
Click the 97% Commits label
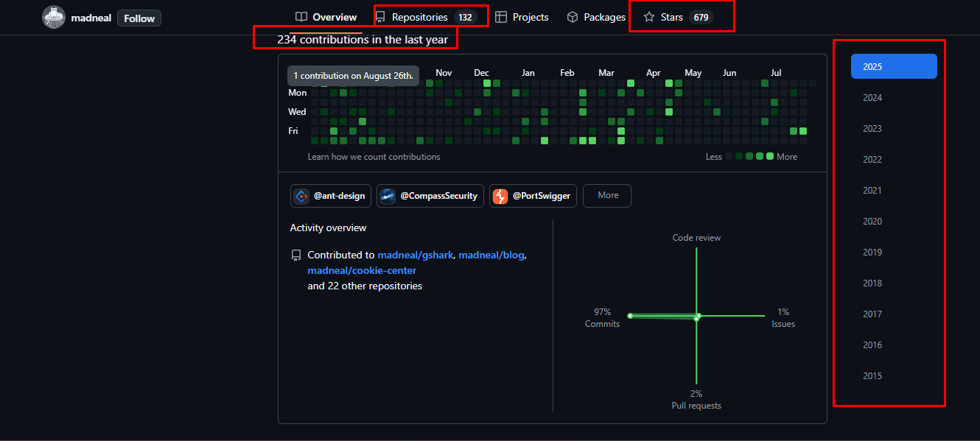coord(602,317)
